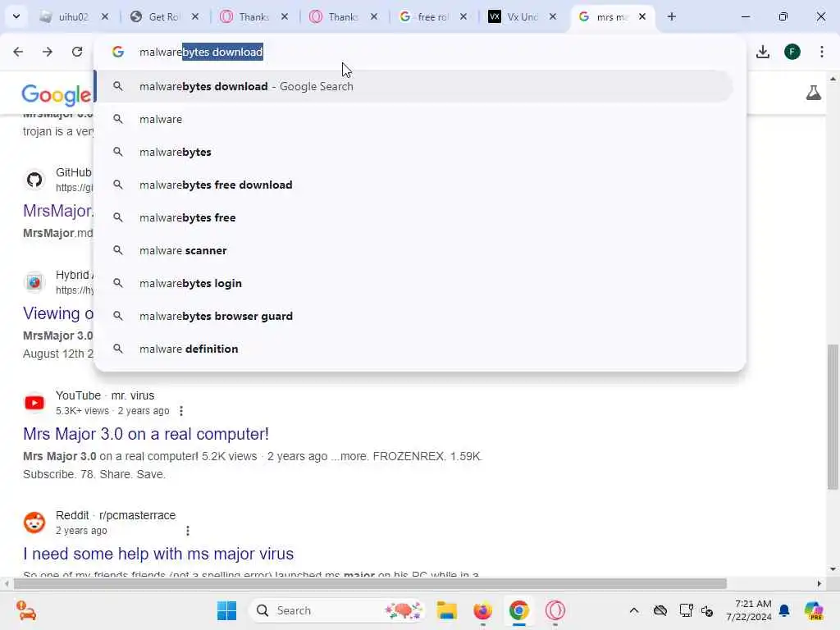Screen dimensions: 840x630
Task: Open Copilot preview icon in taskbar
Action: (814, 610)
